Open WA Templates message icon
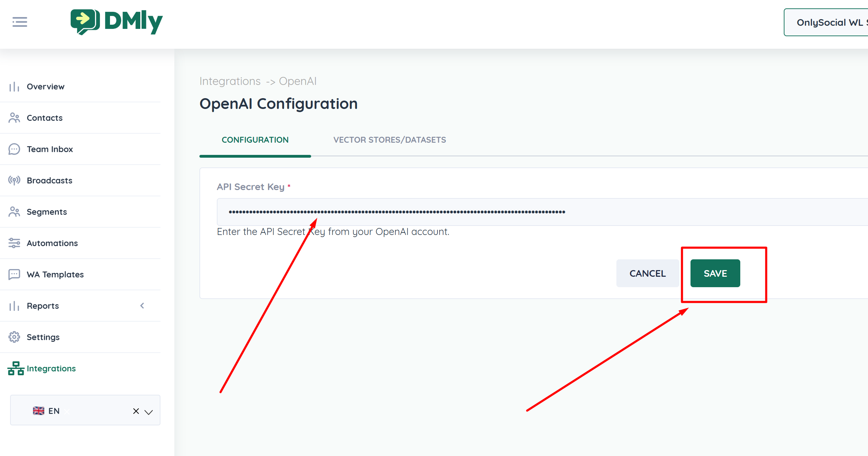 14,274
